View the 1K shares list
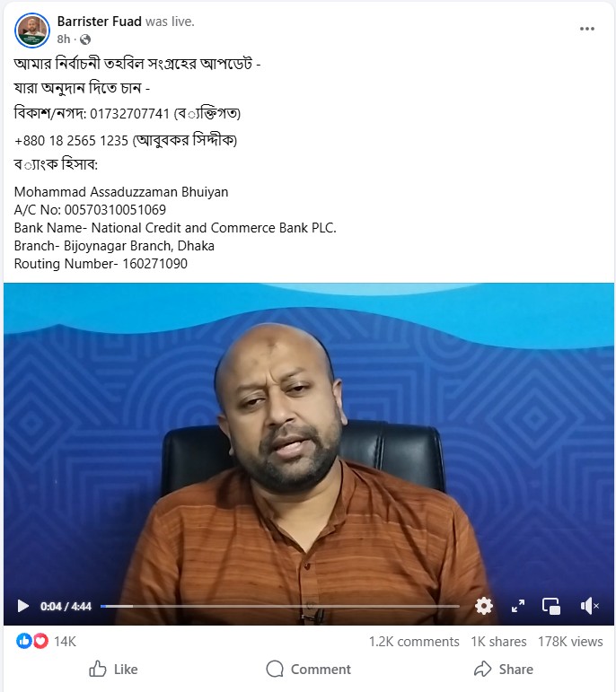 pos(498,641)
